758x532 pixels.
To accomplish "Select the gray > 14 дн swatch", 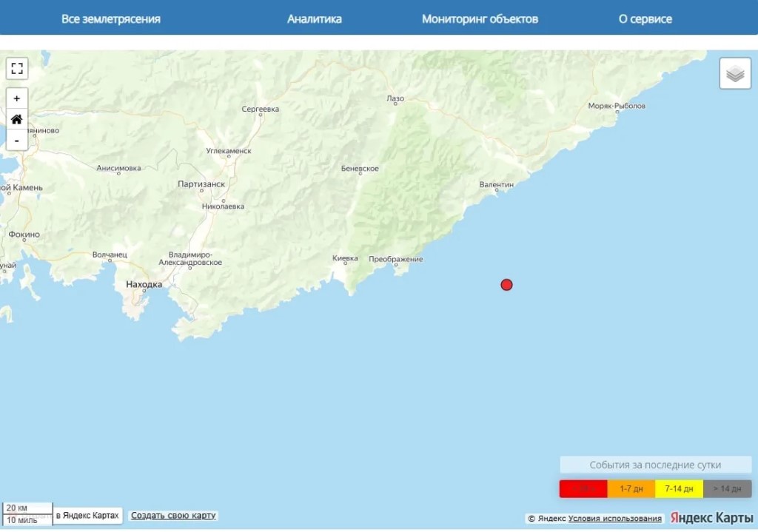I will click(727, 489).
